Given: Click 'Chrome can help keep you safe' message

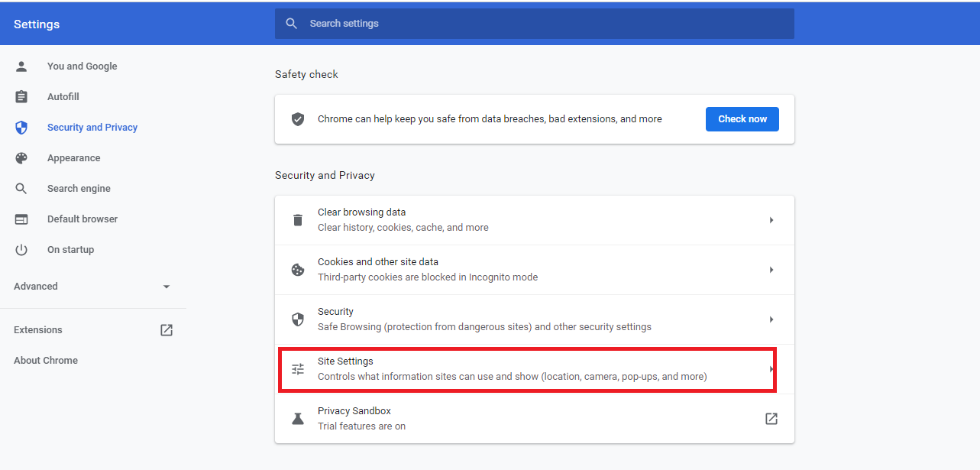Looking at the screenshot, I should (x=490, y=119).
